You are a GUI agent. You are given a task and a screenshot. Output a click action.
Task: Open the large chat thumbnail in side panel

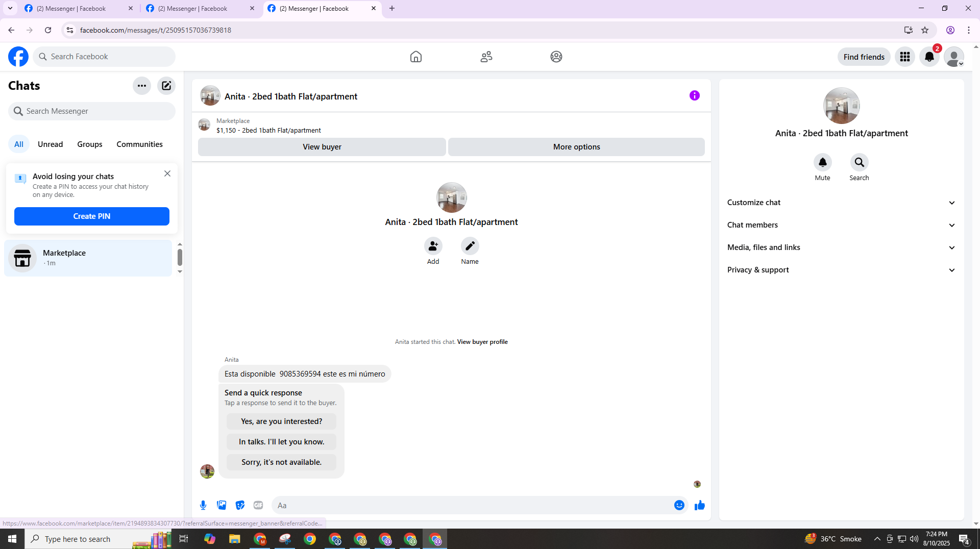point(841,106)
